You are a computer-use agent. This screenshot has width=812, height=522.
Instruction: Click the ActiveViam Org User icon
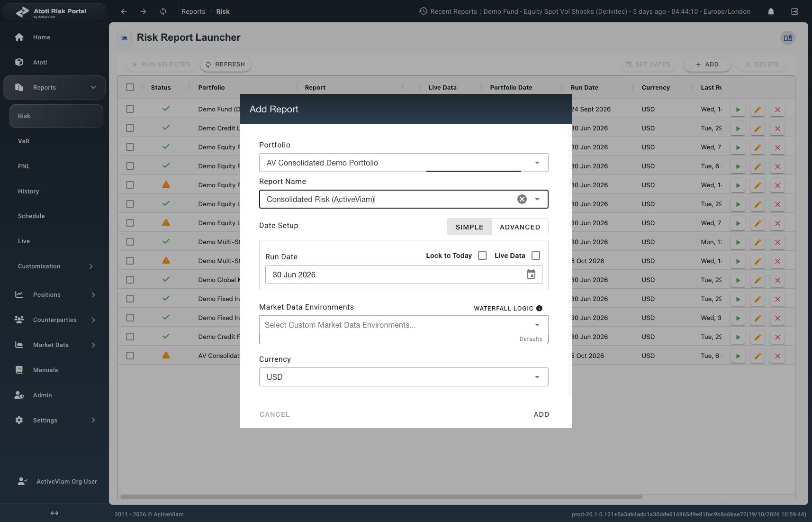coord(22,481)
